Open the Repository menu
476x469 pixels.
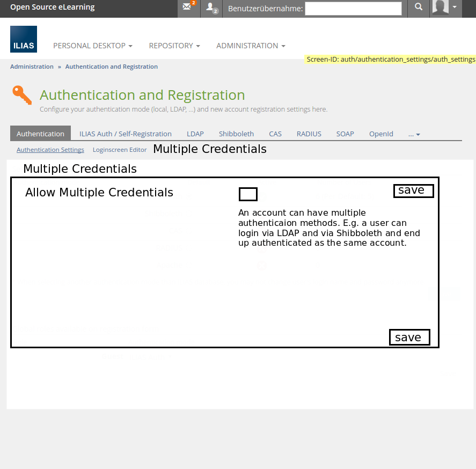click(174, 46)
